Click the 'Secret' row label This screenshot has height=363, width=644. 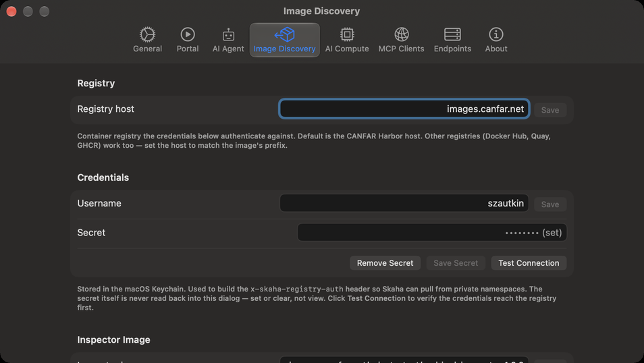[x=91, y=232]
